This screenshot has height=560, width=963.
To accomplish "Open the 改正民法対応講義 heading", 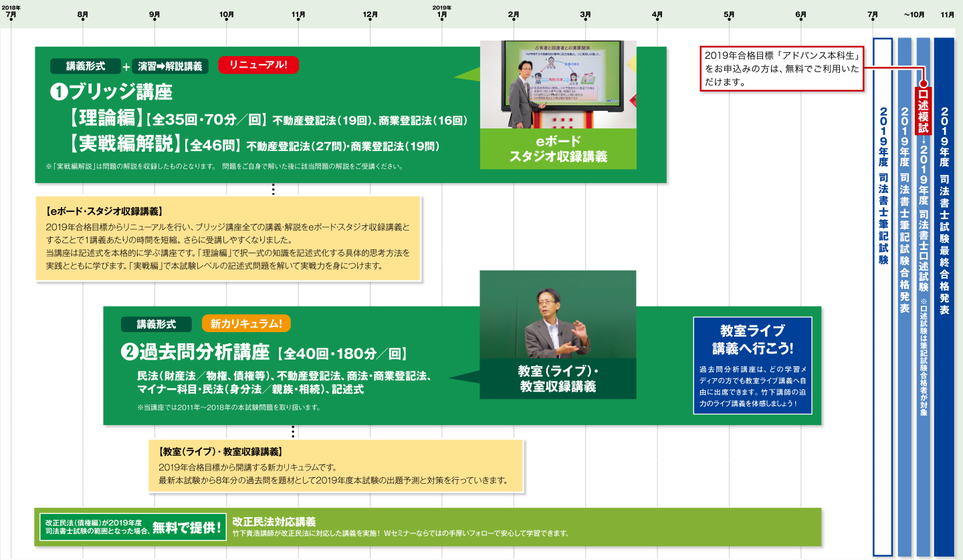I will [274, 521].
